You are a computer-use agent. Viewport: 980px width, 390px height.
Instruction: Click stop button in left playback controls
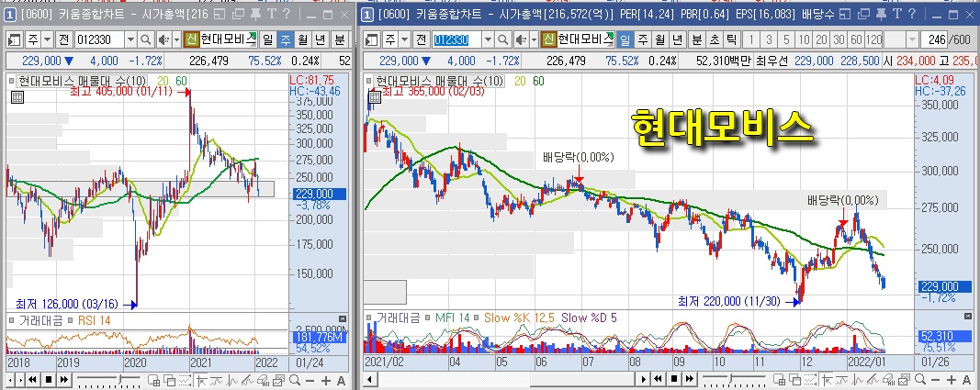pos(48,379)
